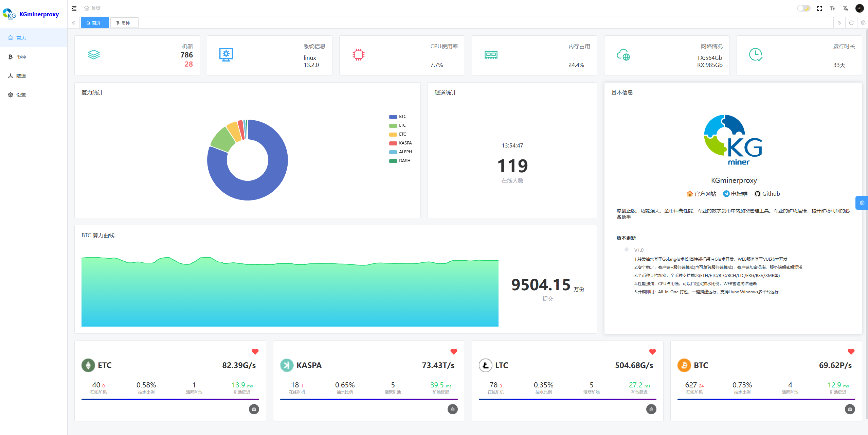Viewport: 868px width, 435px height.
Task: Refresh the page using the tab bar reload icon
Action: (851, 23)
